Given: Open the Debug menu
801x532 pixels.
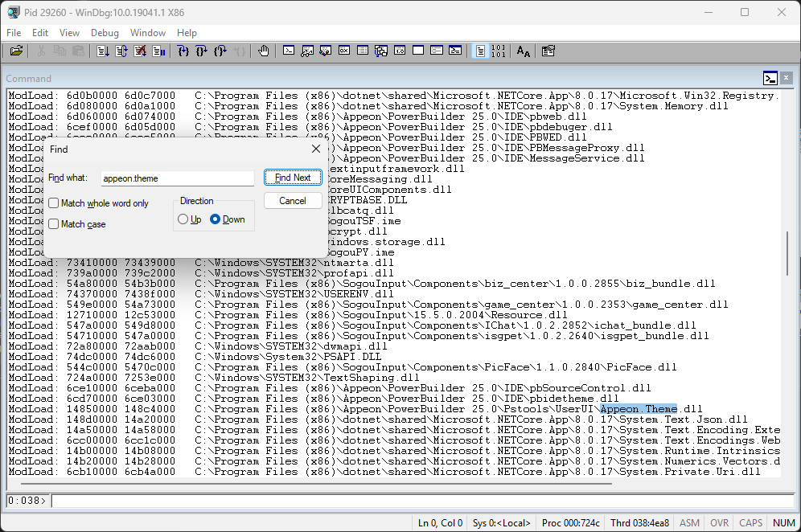Looking at the screenshot, I should pos(105,33).
